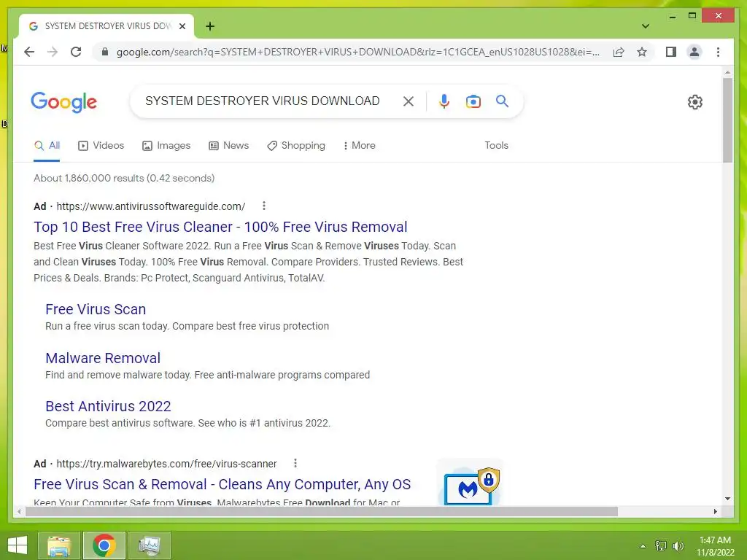Open the Free Virus Scan sitelink
The height and width of the screenshot is (560, 747).
click(96, 309)
